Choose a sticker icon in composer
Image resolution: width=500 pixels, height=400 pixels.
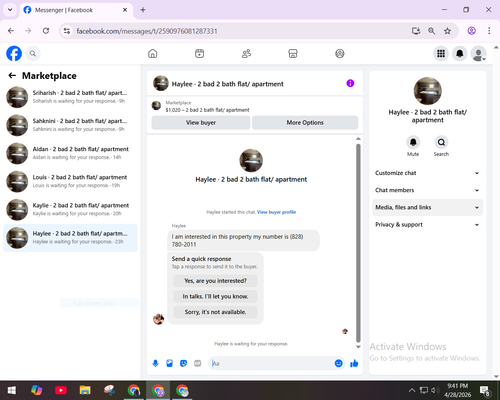tap(183, 363)
